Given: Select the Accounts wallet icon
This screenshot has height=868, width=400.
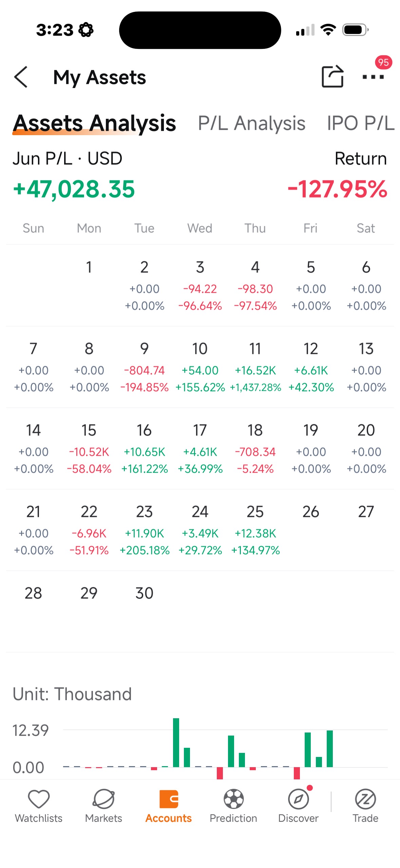Looking at the screenshot, I should point(169,799).
